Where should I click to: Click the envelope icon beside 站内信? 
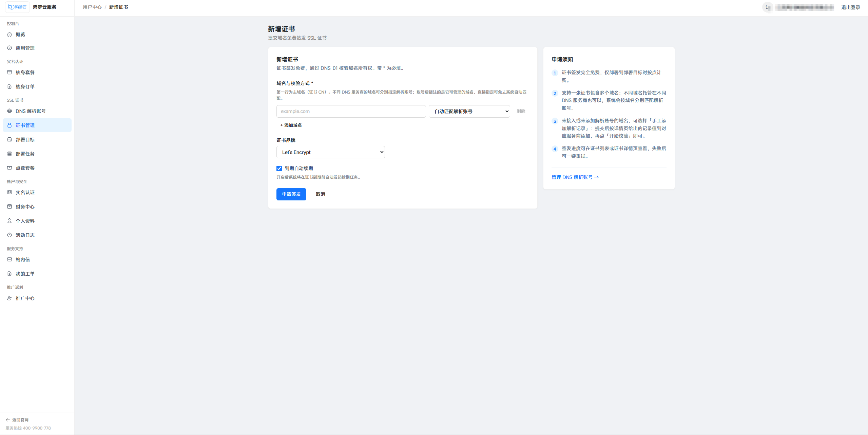9,259
